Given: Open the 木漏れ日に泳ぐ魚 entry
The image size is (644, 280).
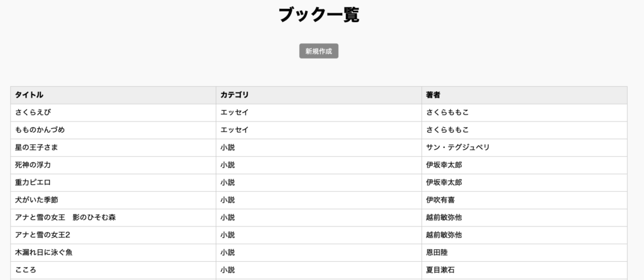Looking at the screenshot, I should pyautogui.click(x=319, y=252).
